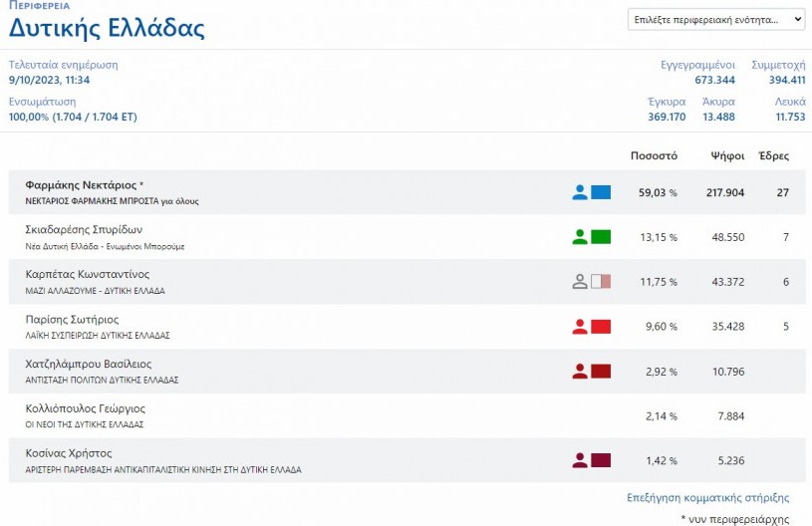Click the red person icon for Παρίσης
The height and width of the screenshot is (526, 812).
pos(580,327)
